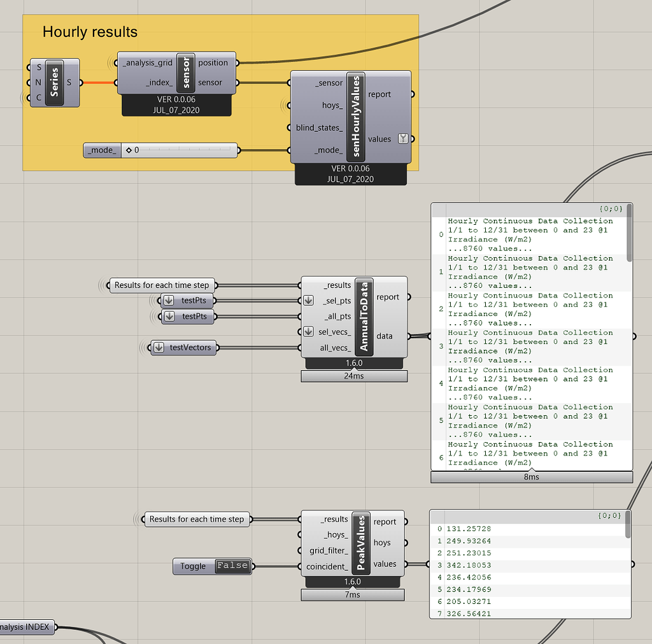This screenshot has width=652, height=644.
Task: Click the 7ms profiler tag under PeakValues
Action: [352, 595]
